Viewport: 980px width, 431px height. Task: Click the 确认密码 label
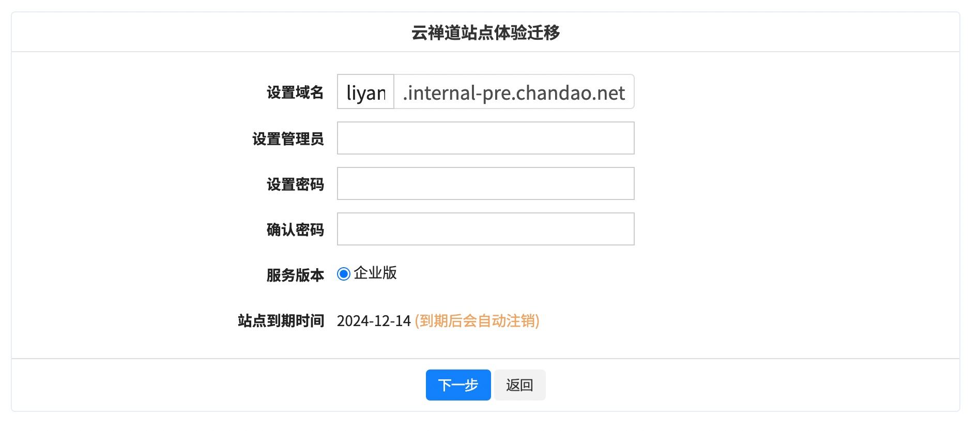(295, 229)
